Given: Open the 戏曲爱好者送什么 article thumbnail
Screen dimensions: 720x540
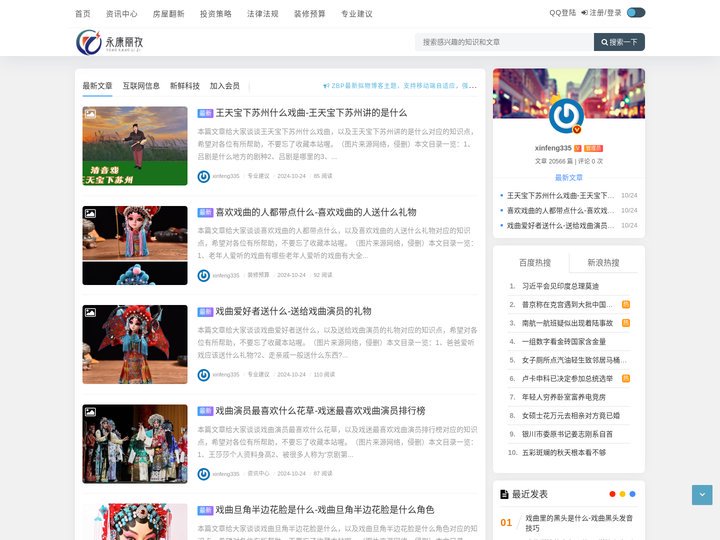Looking at the screenshot, I should (x=135, y=344).
